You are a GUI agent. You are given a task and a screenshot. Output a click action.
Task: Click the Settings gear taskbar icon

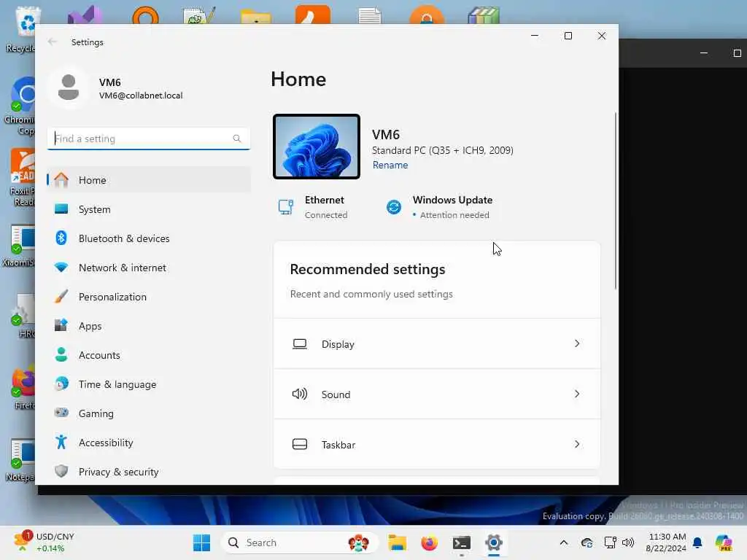pos(494,542)
